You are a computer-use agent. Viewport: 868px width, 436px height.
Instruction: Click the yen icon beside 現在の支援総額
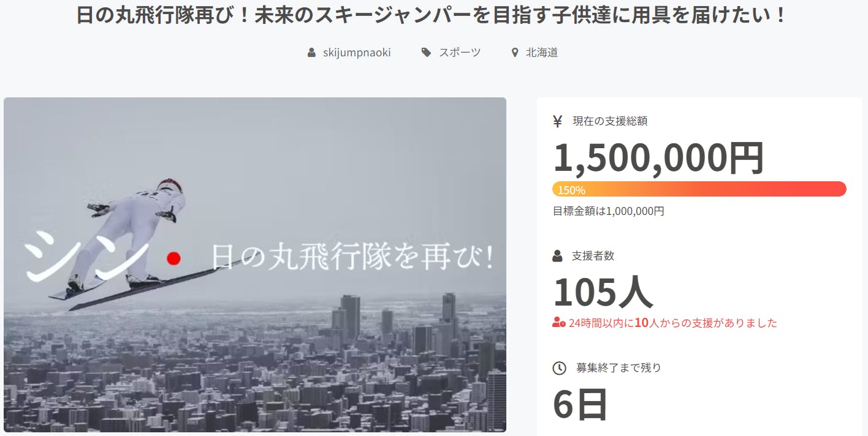pos(557,121)
